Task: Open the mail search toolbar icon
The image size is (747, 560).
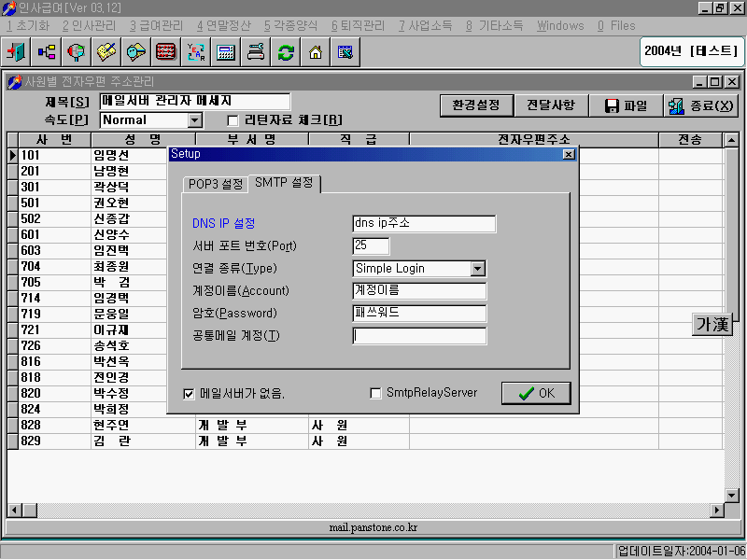Action: click(136, 52)
